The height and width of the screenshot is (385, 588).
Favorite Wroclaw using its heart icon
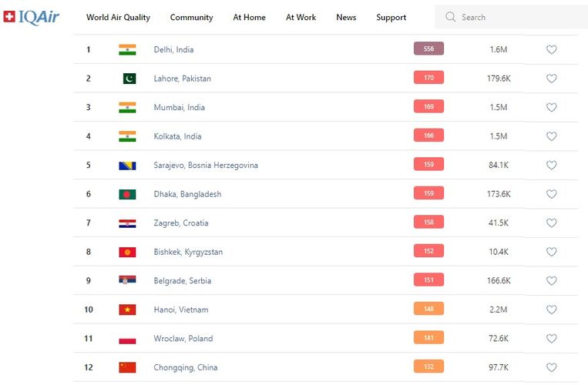pos(551,339)
